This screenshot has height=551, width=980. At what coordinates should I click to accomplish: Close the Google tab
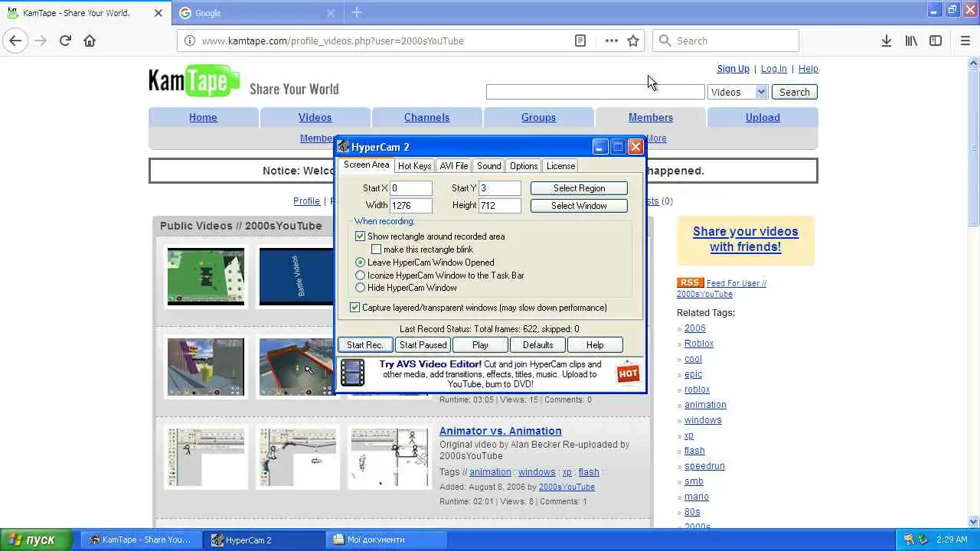(x=331, y=12)
